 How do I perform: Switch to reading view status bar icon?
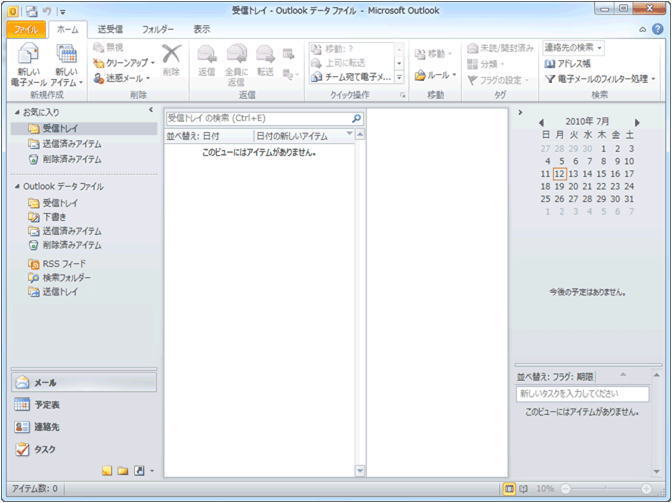click(523, 489)
